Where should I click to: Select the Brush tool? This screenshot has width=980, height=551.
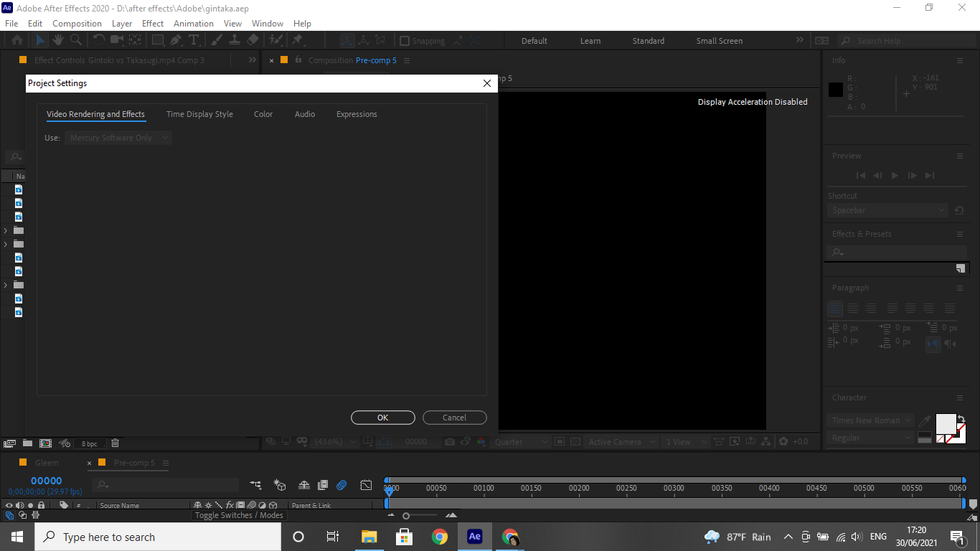pos(215,40)
